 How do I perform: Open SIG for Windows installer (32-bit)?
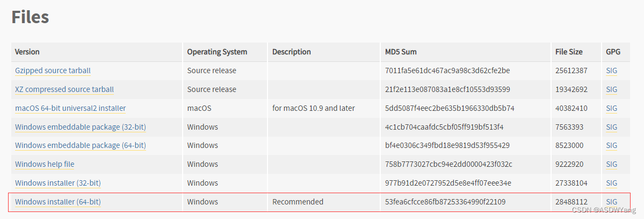coord(611,183)
